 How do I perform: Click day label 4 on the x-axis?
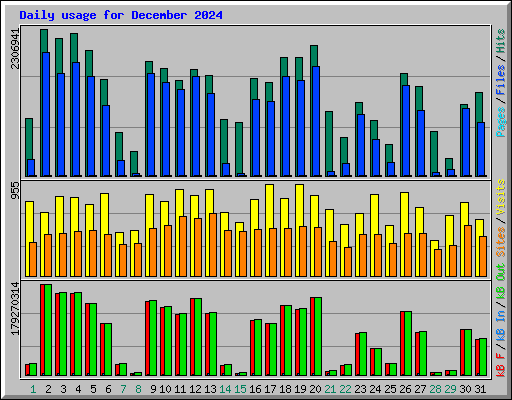tap(78, 389)
